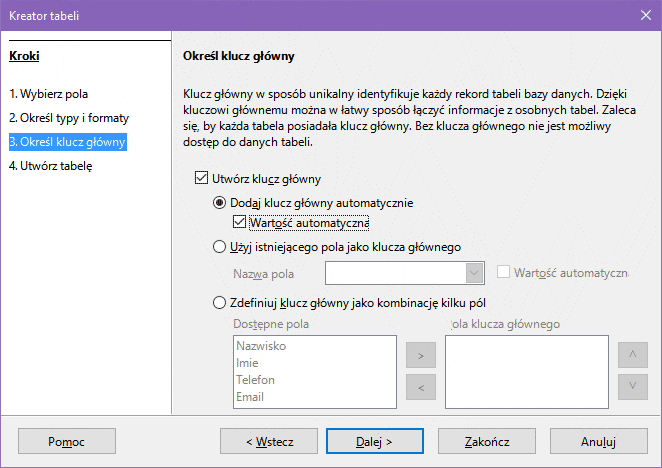Screen dimensions: 662x468
Task: Click the Dalej next button
Action: (374, 440)
